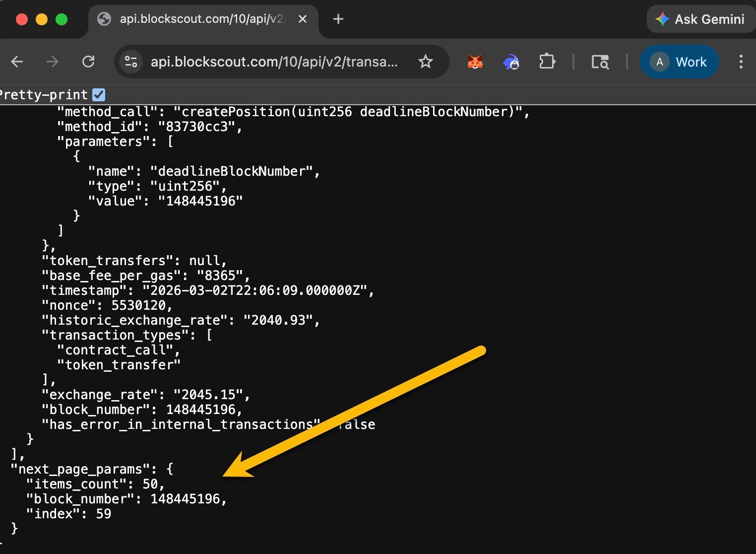Open the tab search icon
Viewport: 756px width, 554px height.
coord(600,62)
